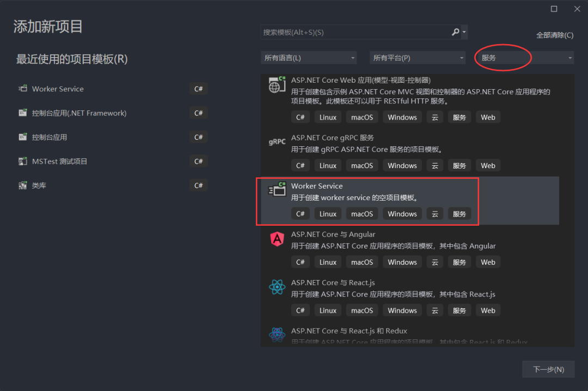Open recent Worker Service template icon
588x391 pixels.
[22, 89]
